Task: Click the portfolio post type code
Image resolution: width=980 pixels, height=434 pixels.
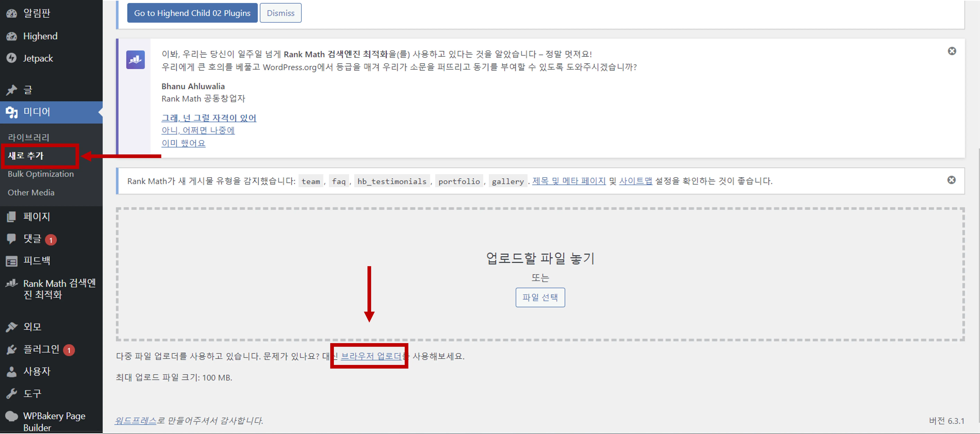Action: pyautogui.click(x=459, y=181)
